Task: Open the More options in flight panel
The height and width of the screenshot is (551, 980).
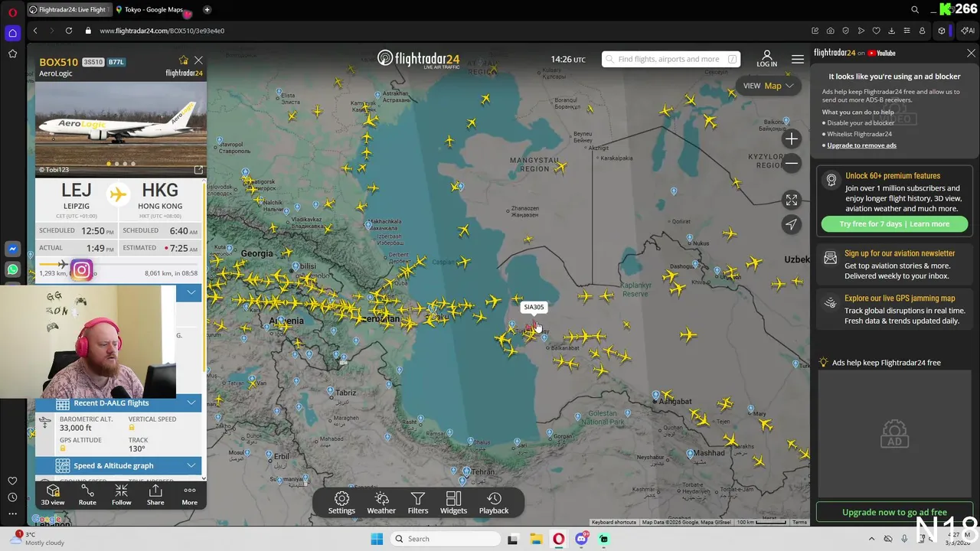Action: (189, 495)
